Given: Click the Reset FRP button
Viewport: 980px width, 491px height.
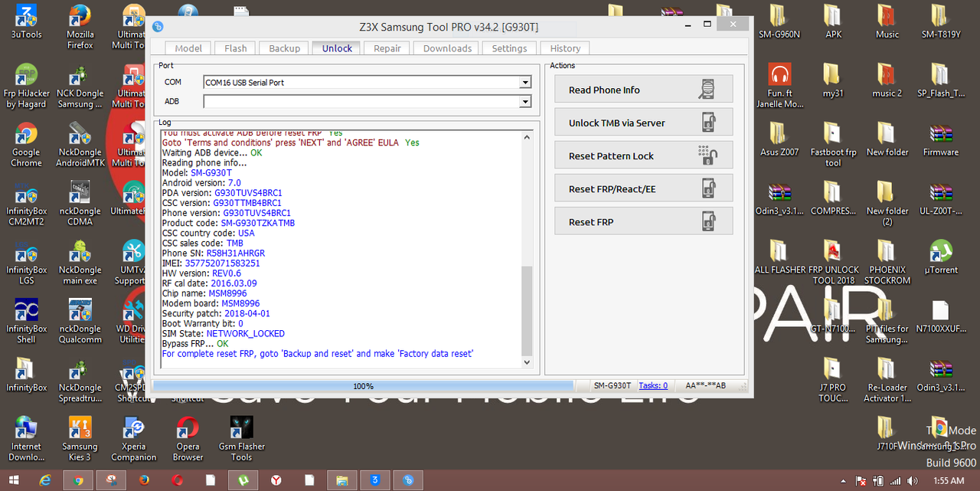Looking at the screenshot, I should [x=643, y=221].
